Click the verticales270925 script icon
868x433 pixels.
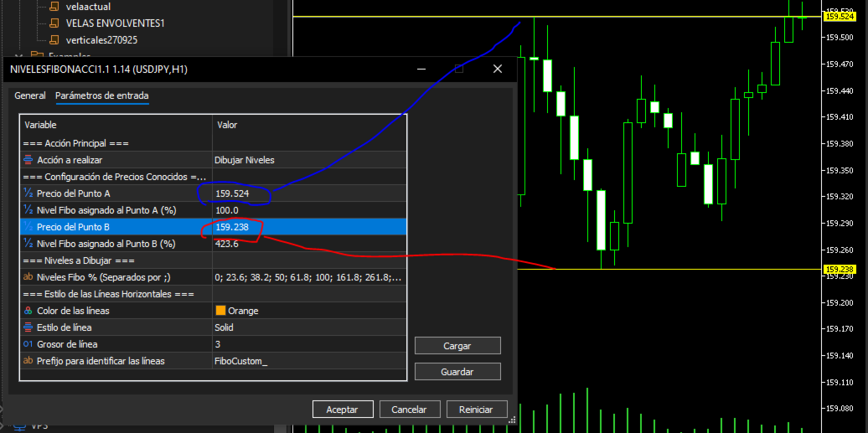click(54, 40)
